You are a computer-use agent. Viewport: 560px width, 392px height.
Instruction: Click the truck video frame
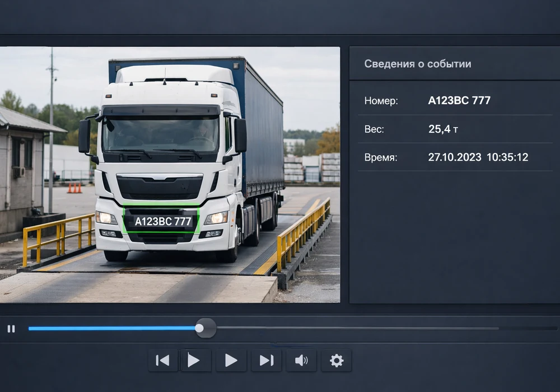pyautogui.click(x=170, y=175)
